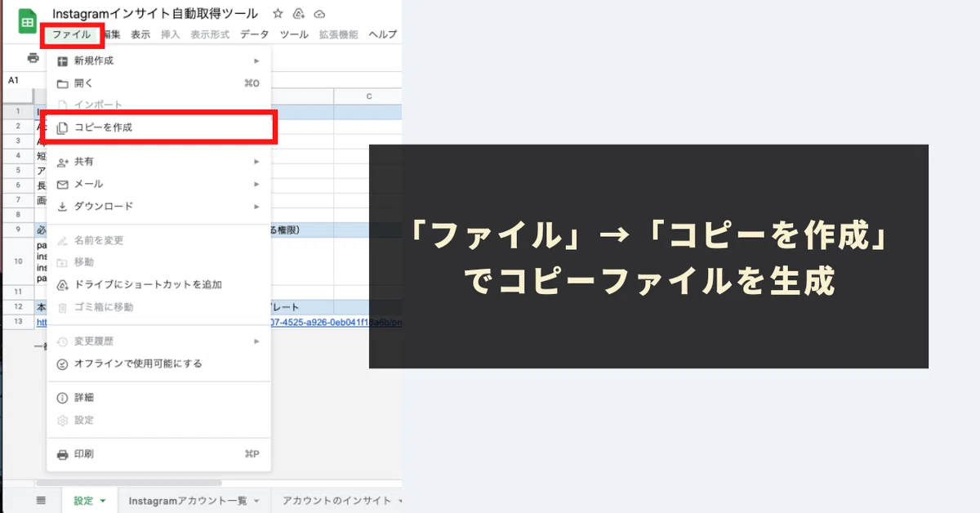Viewport: 980px width, 513px height.
Task: Click the A1 name box
Action: (14, 80)
